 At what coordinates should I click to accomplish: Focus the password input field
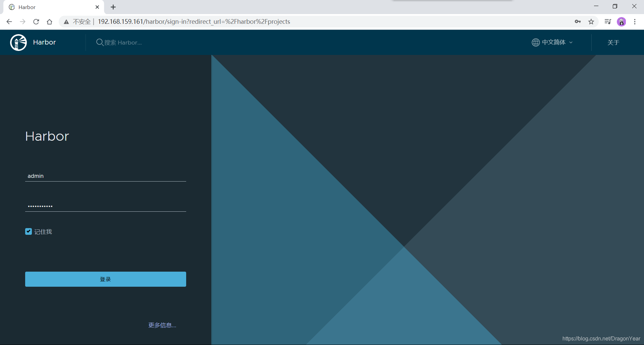click(106, 206)
